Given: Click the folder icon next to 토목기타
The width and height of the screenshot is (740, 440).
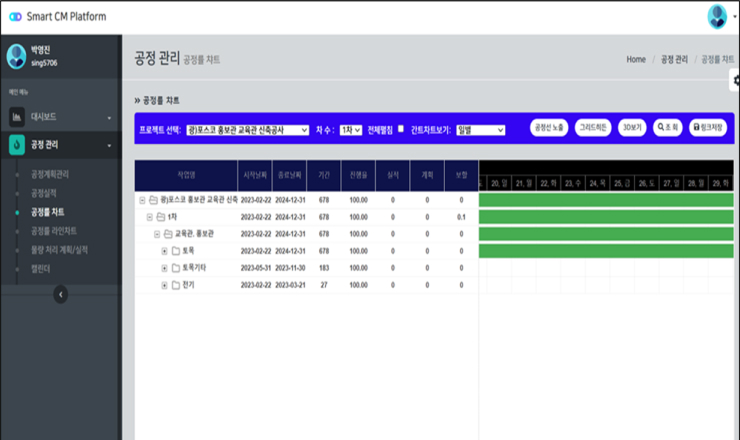Looking at the screenshot, I should 176,268.
